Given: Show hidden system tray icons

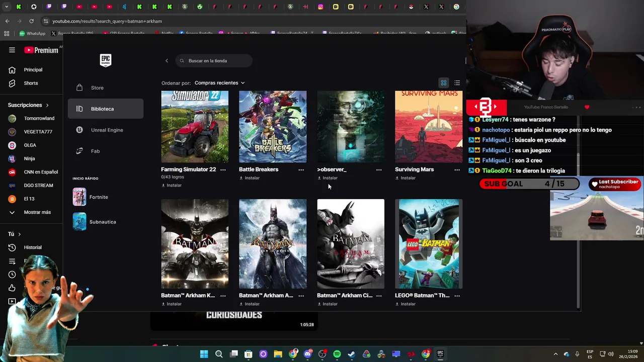Looking at the screenshot, I should pos(555,354).
